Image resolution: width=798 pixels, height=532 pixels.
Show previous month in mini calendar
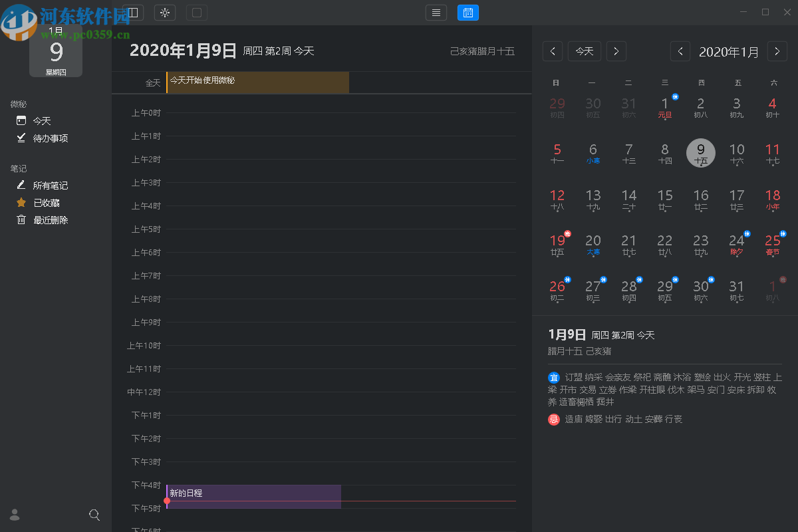point(680,51)
